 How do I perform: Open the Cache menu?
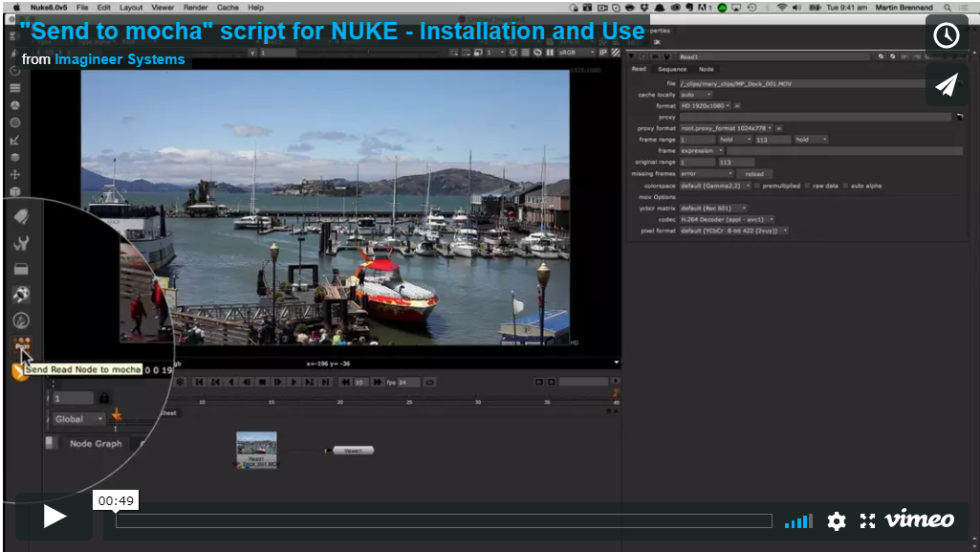click(228, 8)
